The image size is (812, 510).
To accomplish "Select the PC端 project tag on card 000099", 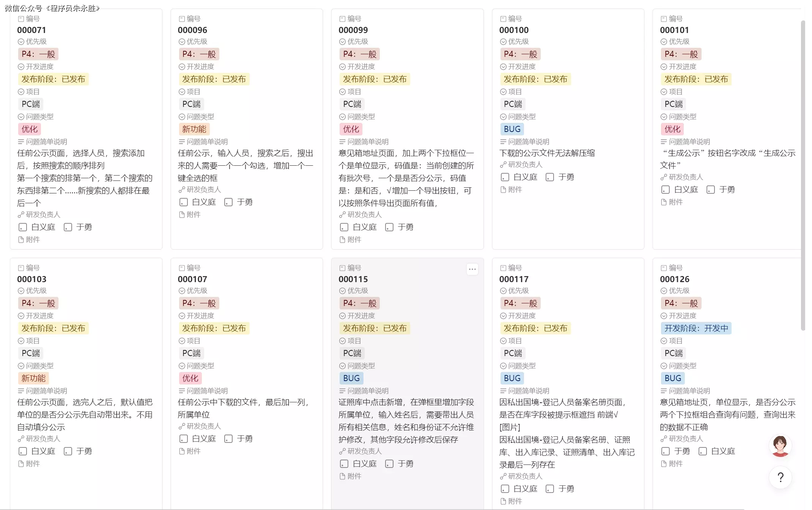I will (x=352, y=104).
